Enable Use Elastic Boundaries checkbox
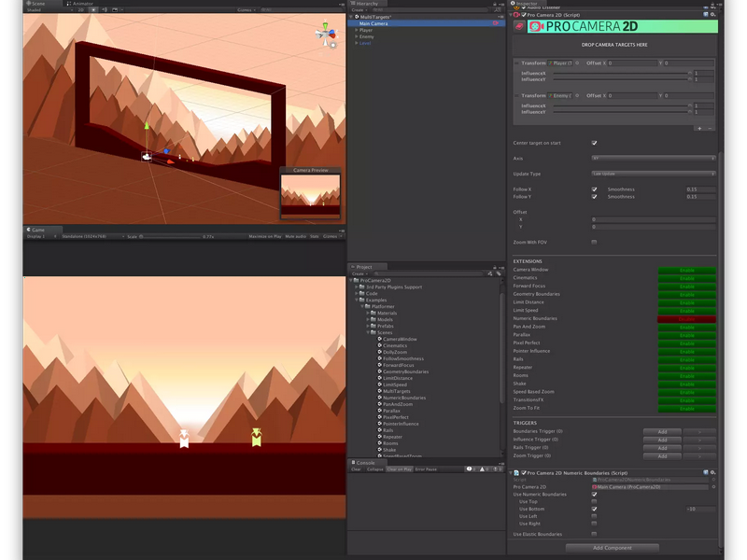 [x=594, y=534]
